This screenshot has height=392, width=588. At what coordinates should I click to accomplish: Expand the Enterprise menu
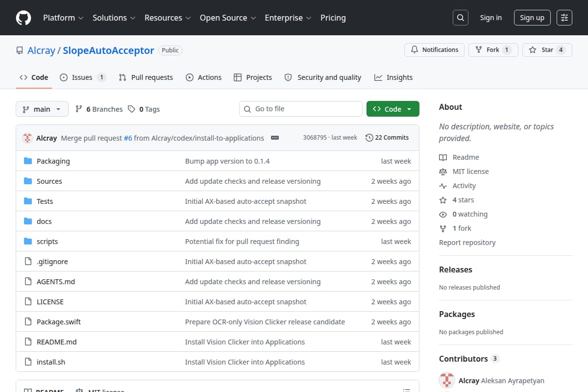(x=288, y=18)
